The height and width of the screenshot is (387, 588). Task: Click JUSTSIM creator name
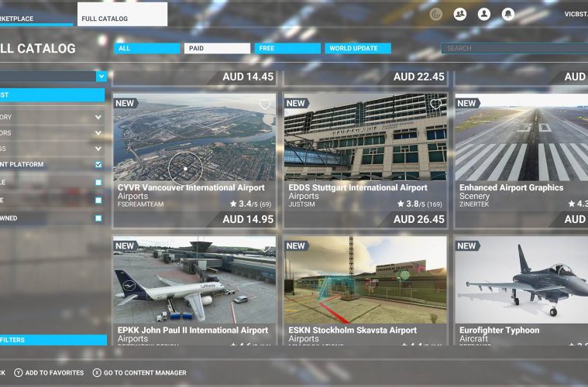click(302, 204)
